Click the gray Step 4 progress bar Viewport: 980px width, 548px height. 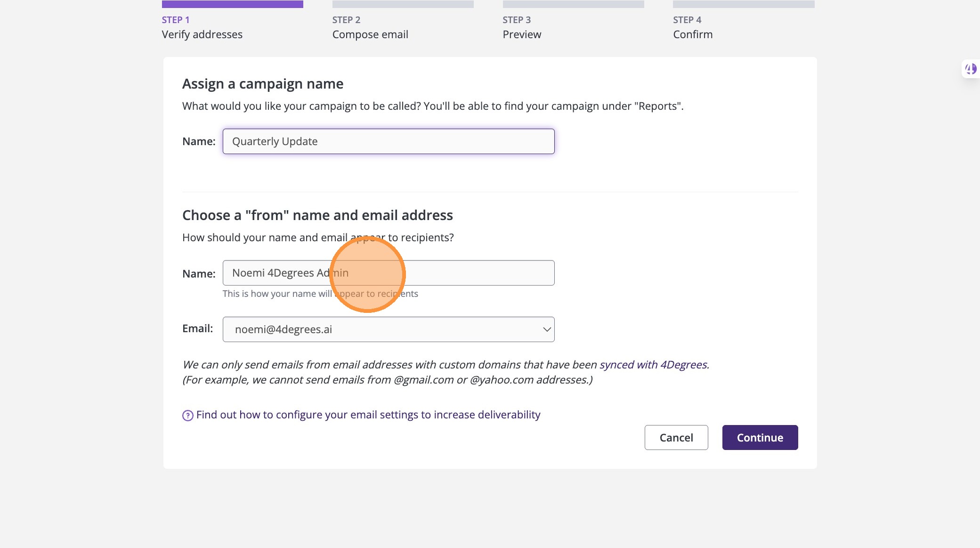tap(744, 4)
